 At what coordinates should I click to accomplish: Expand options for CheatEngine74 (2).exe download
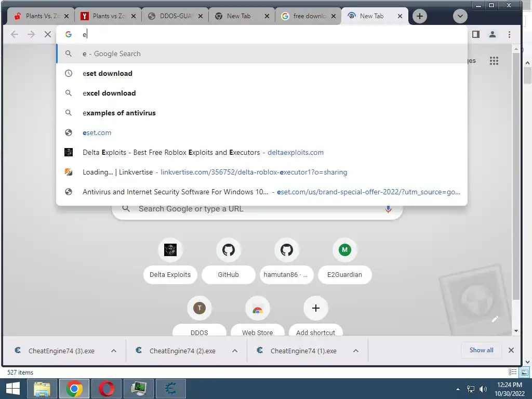tap(235, 351)
